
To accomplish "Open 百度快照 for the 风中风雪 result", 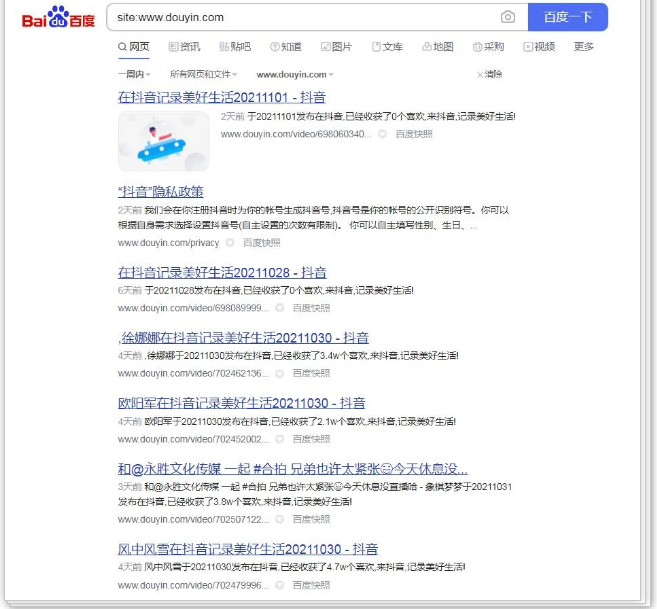I will pos(311,585).
